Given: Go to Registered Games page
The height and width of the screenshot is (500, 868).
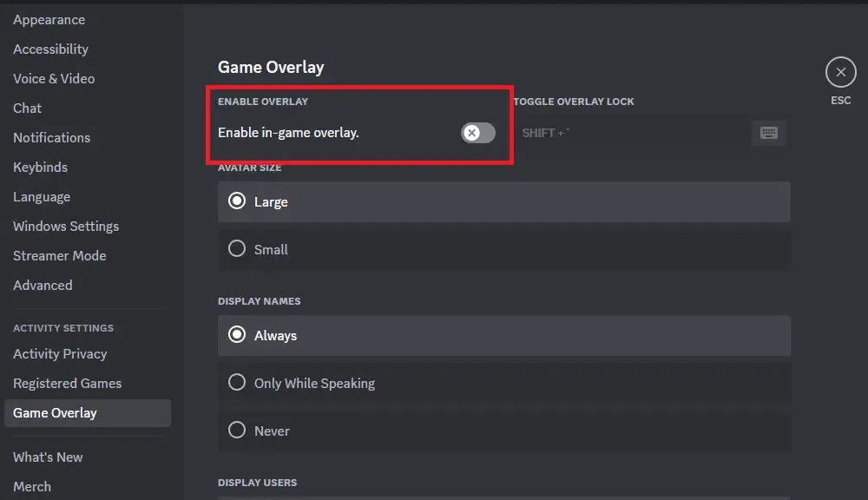Looking at the screenshot, I should pos(67,383).
